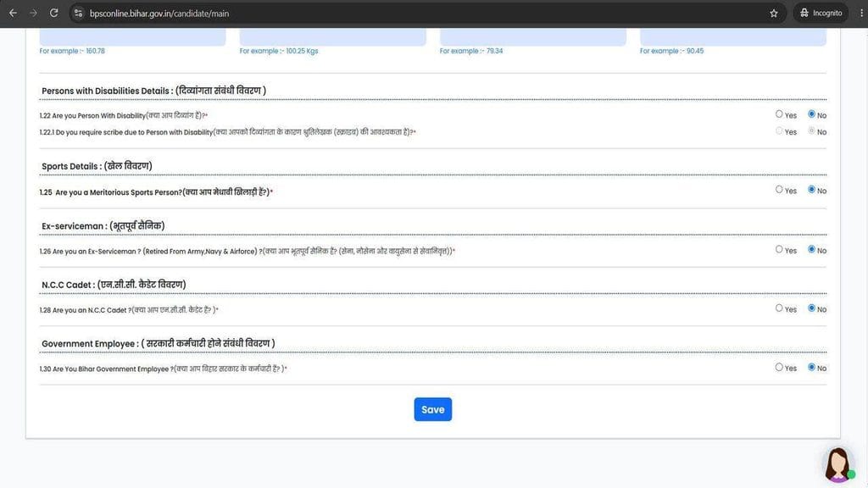The width and height of the screenshot is (868, 488).
Task: Click the Sports Details heading
Action: (x=97, y=166)
